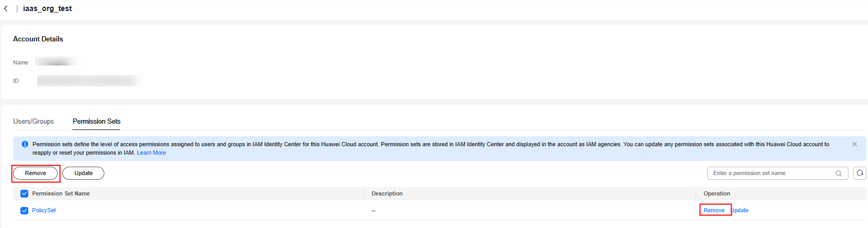Click the blue info icon in banner
The image size is (868, 228).
[x=25, y=144]
